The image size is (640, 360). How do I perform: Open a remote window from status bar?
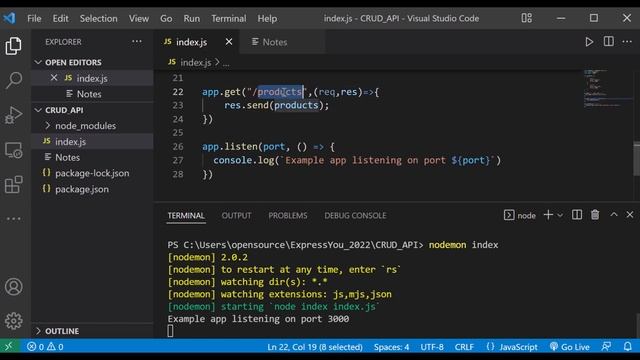point(9,347)
